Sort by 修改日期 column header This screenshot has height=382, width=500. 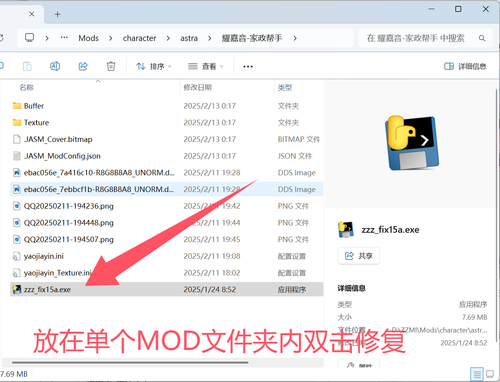(198, 87)
